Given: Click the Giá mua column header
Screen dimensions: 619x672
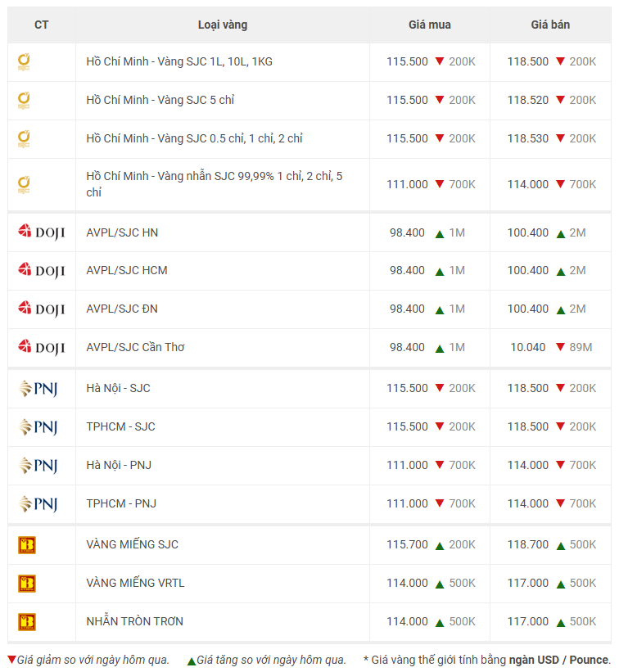Looking at the screenshot, I should point(430,25).
